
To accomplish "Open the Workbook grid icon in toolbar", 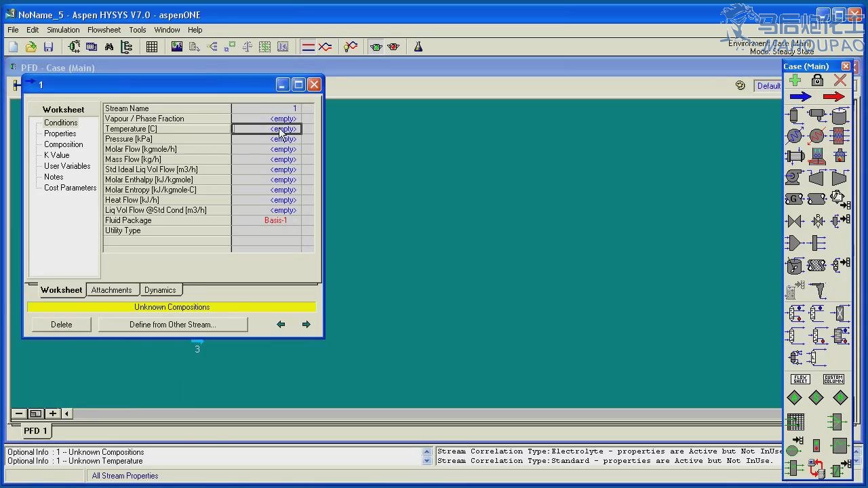I will [152, 47].
